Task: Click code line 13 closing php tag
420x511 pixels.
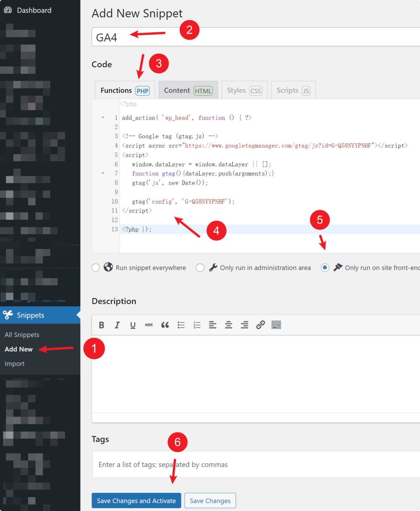Action: point(136,229)
